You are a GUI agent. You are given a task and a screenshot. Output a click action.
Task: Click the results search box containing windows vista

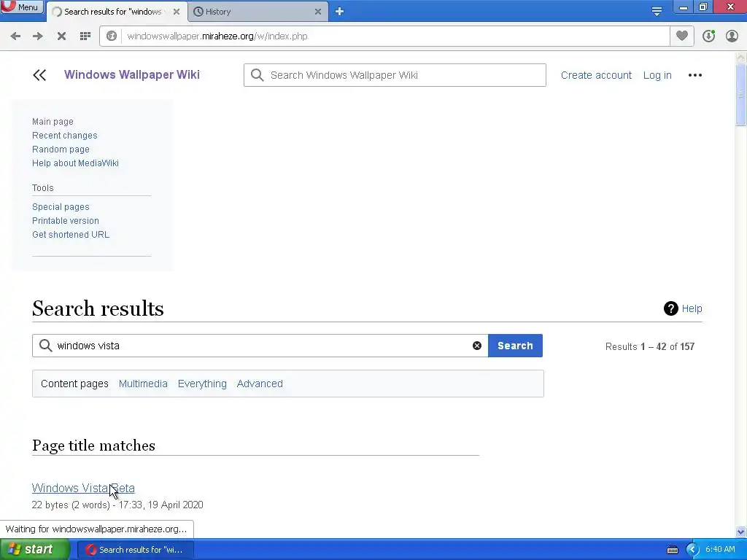coord(260,346)
